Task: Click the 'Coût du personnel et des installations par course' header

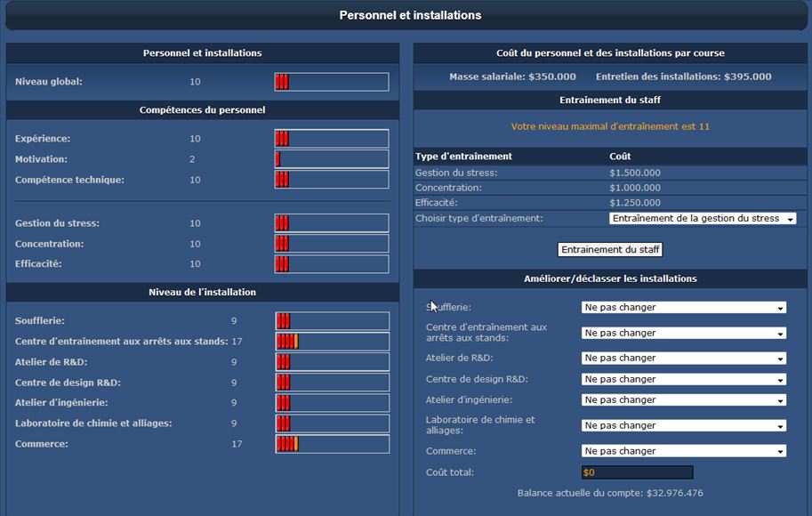Action: [x=610, y=52]
